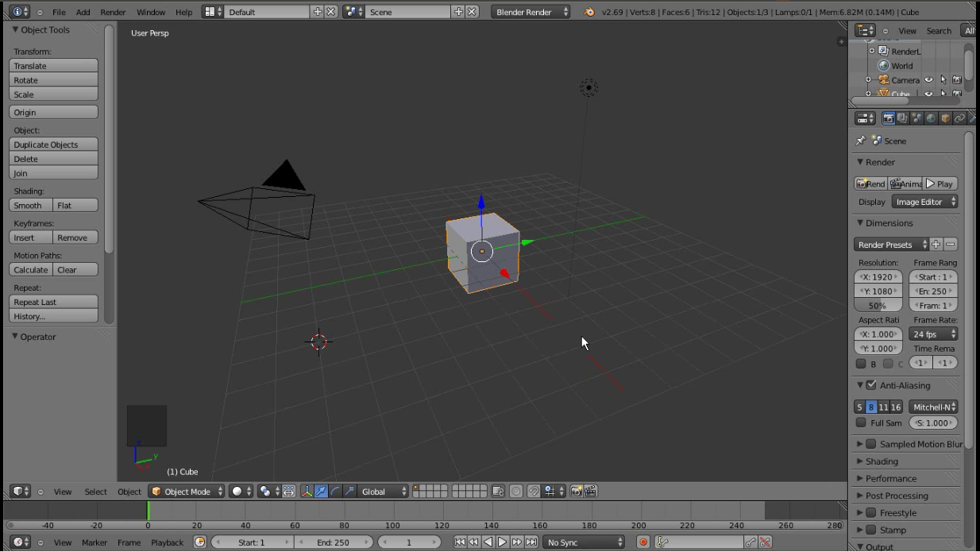Open the World properties globe tab

coord(932,118)
